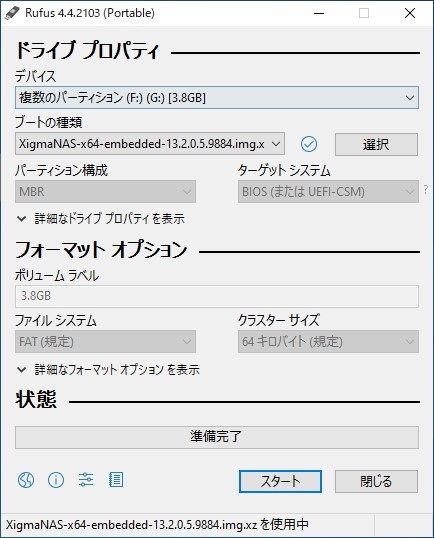Open the クラスター サイズ dropdown
This screenshot has width=434, height=538.
click(x=328, y=341)
